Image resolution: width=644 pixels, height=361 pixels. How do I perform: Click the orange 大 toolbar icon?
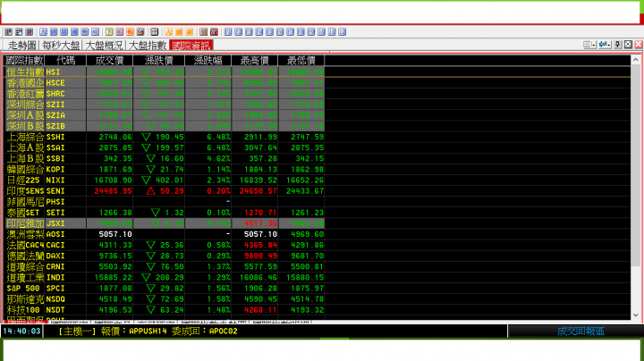pos(168,32)
